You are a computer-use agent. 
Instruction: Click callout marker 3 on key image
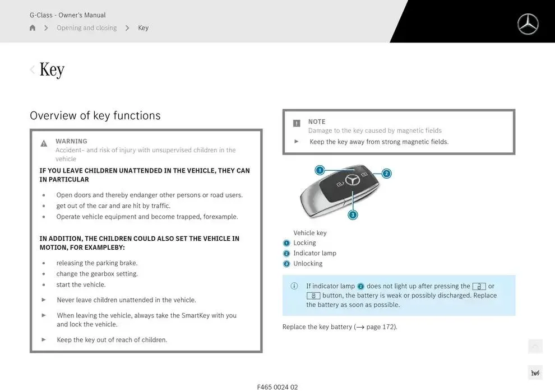click(x=353, y=214)
